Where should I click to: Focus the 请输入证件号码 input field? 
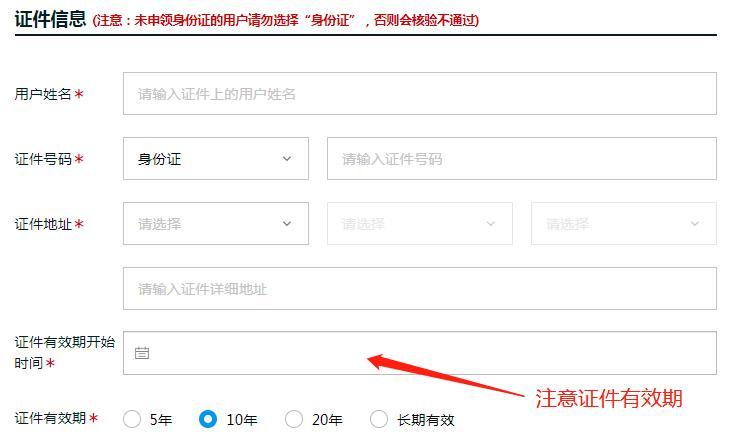522,159
